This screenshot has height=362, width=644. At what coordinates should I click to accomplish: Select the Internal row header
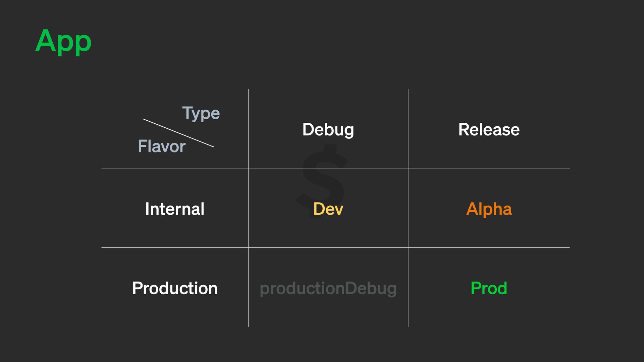click(175, 209)
